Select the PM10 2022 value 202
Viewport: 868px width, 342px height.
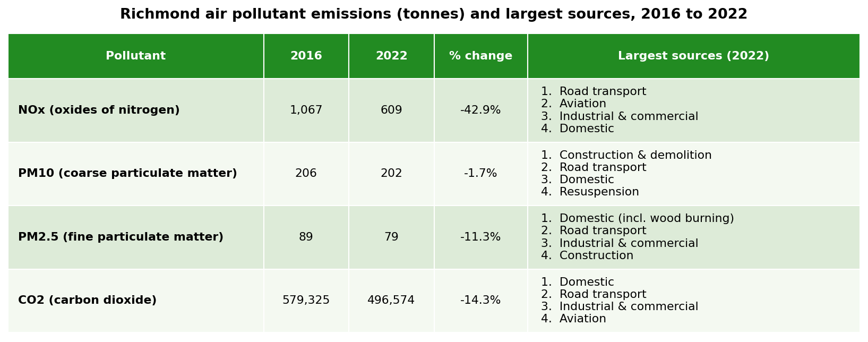pyautogui.click(x=391, y=174)
